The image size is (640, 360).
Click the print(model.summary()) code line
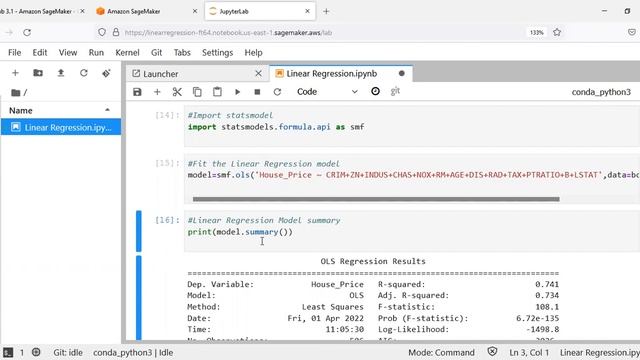click(x=240, y=232)
